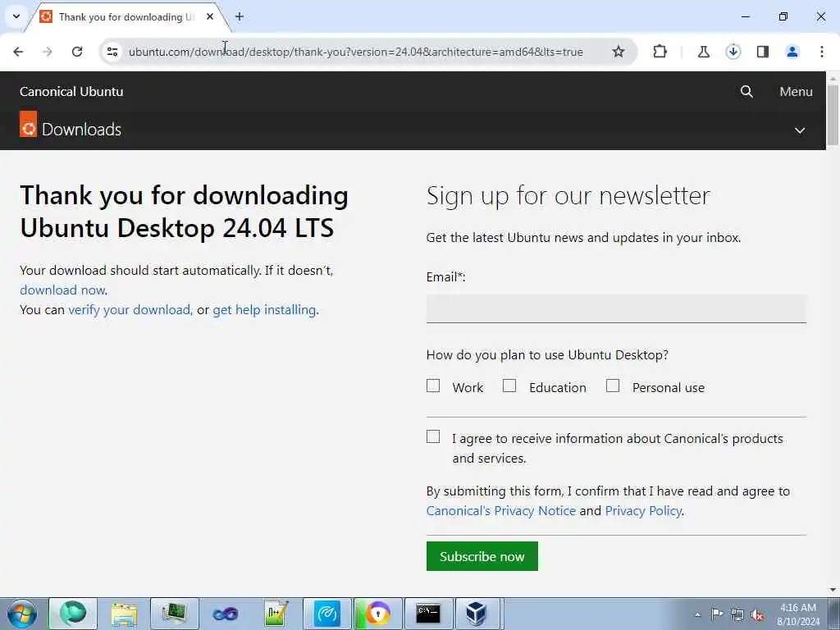Show hidden system tray icons
Viewport: 840px width, 630px height.
point(697,614)
